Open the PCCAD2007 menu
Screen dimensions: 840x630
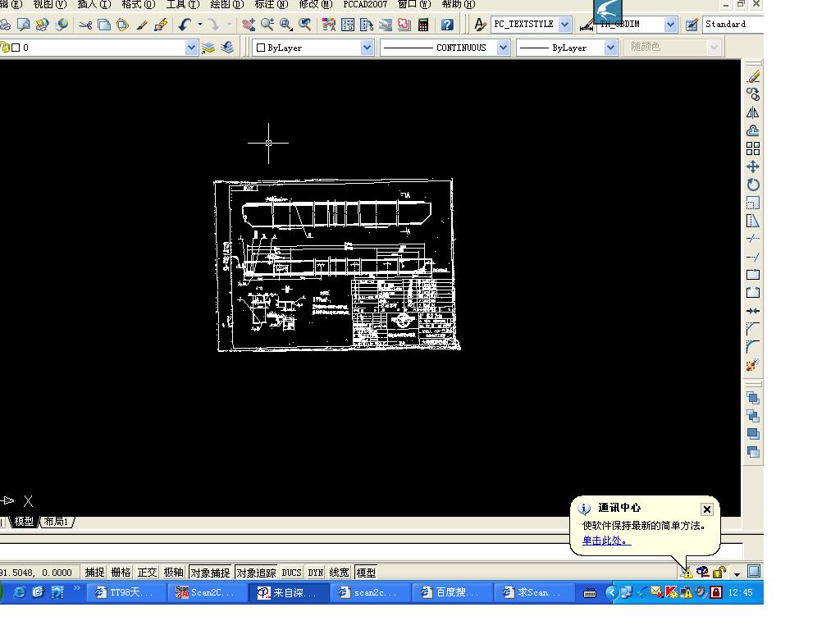point(365,5)
